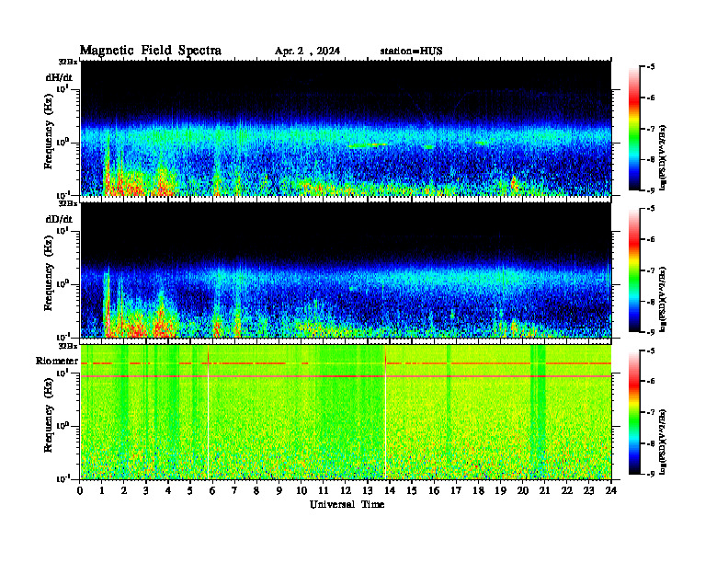Open the dH/dt spectrogram plot
This screenshot has height=563, width=728.
[x=346, y=128]
